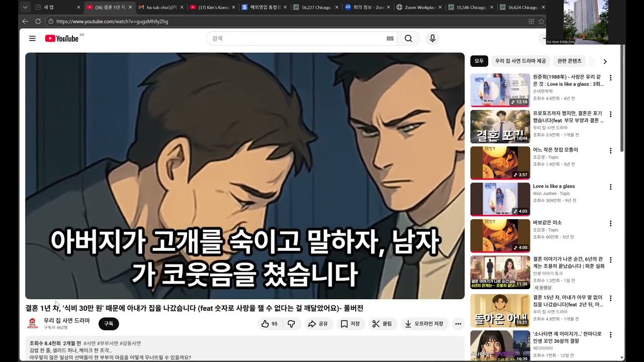Open 어느 작은 찻집 모퉁이 thumbnail

click(x=500, y=162)
